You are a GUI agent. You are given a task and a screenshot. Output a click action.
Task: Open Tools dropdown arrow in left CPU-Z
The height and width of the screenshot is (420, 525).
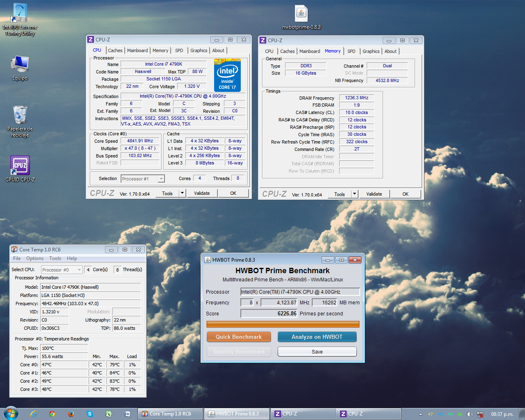click(183, 193)
